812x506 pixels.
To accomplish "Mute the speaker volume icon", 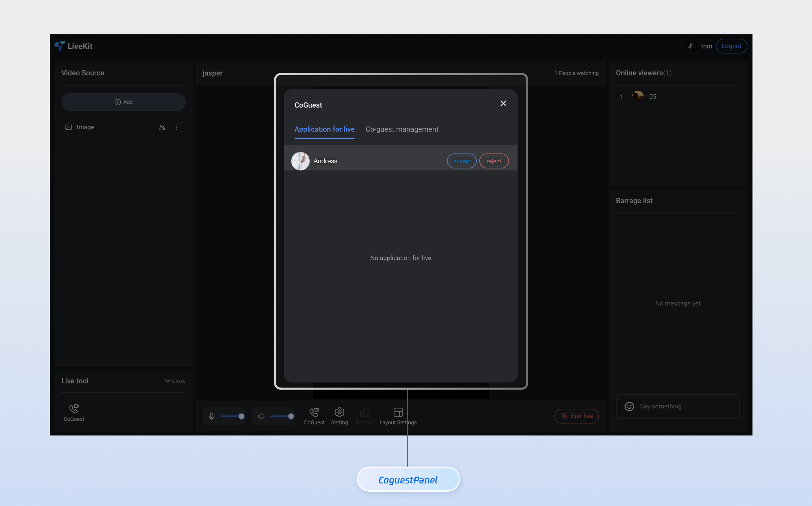I will (261, 416).
